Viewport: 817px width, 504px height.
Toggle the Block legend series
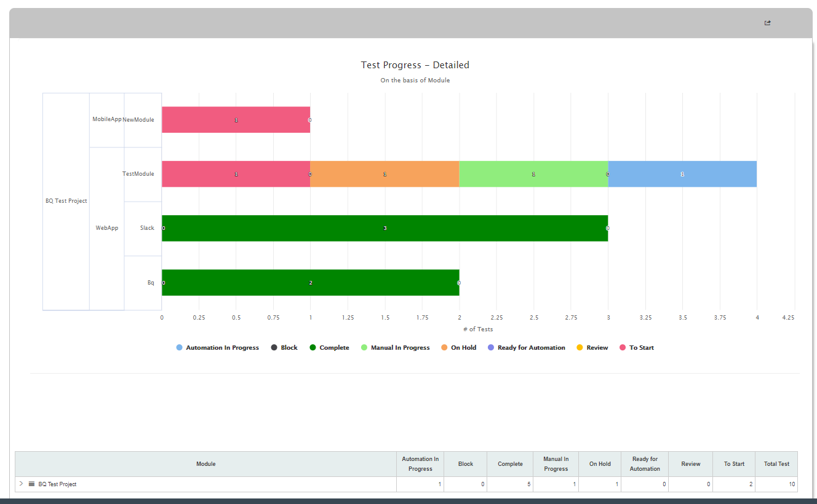click(x=284, y=348)
